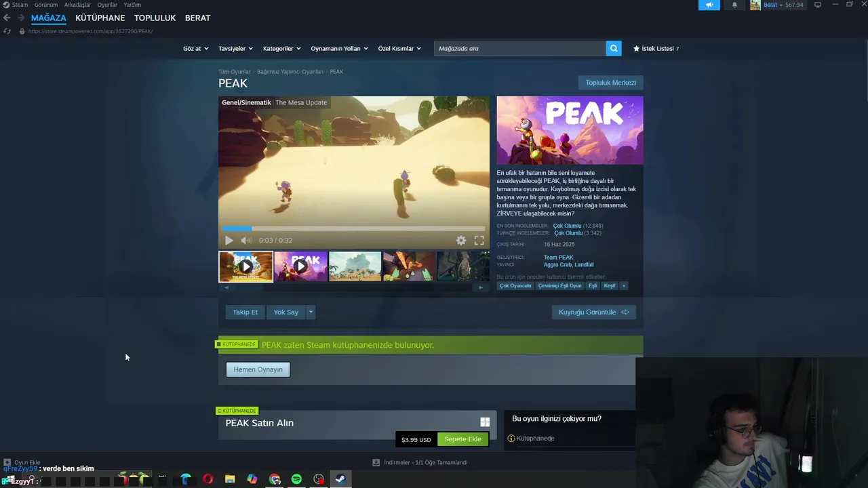Click the Sepete Ekle button
868x488 pixels.
click(462, 439)
